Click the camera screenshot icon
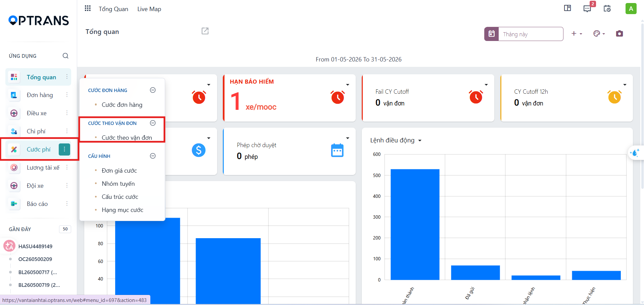 click(x=620, y=34)
